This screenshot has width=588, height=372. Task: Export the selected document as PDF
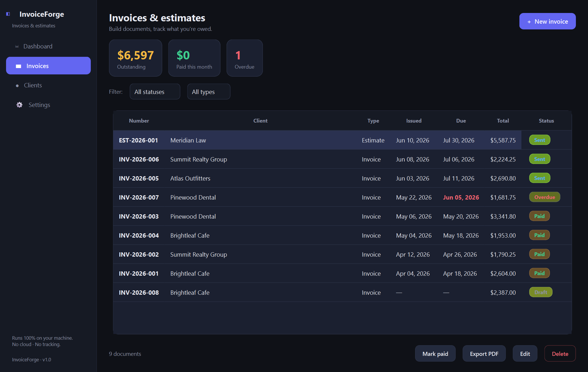pos(484,354)
